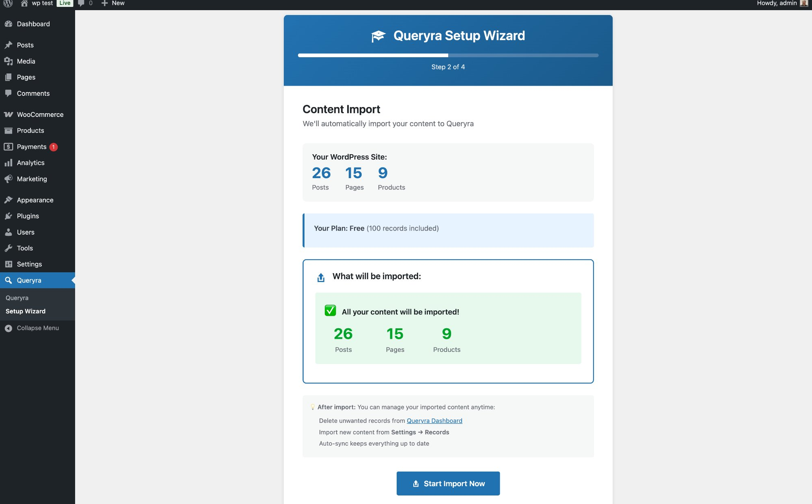Click the Dashboard gauge icon
Viewport: 812px width, 504px height.
[x=9, y=24]
